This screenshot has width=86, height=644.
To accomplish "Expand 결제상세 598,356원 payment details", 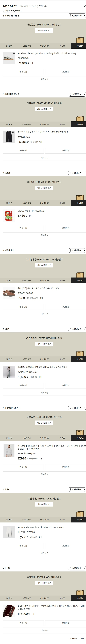I will click(12, 11).
